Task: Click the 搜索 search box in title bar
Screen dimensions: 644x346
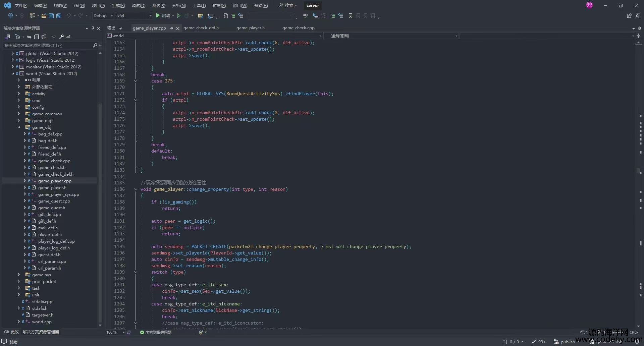Action: (288, 5)
